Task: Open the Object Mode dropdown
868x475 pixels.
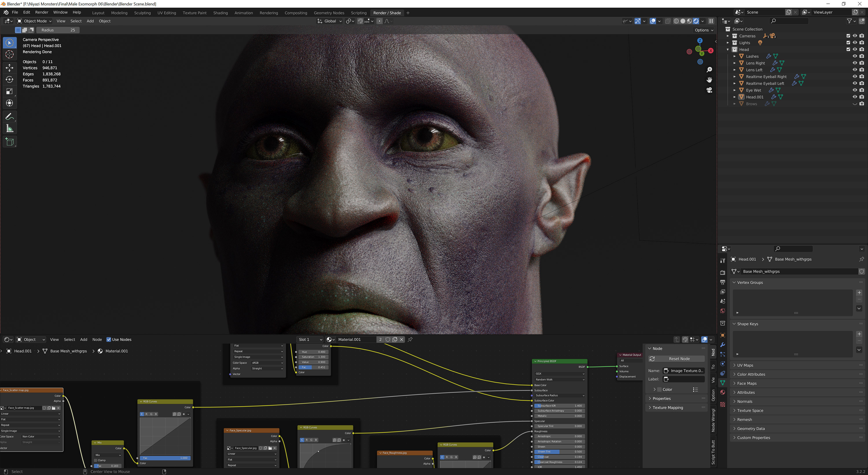Action: click(x=34, y=21)
